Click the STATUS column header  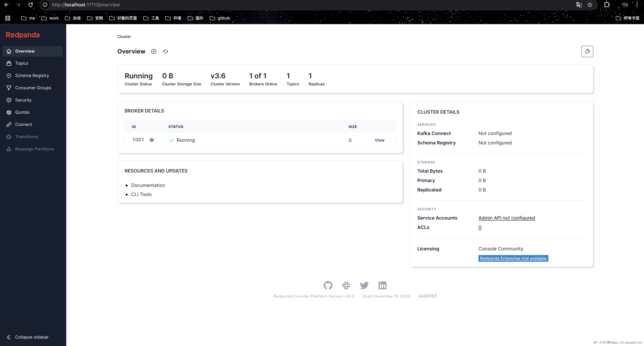(x=176, y=127)
